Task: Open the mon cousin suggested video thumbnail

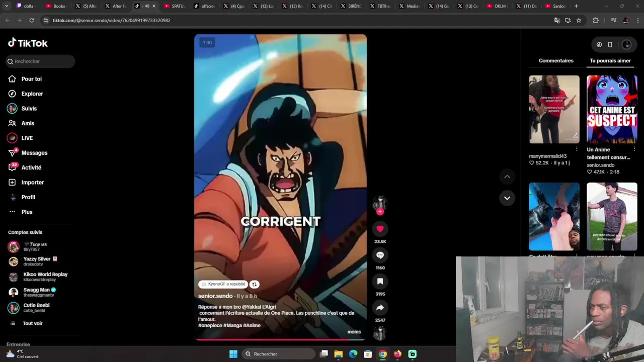Action: coord(612,216)
